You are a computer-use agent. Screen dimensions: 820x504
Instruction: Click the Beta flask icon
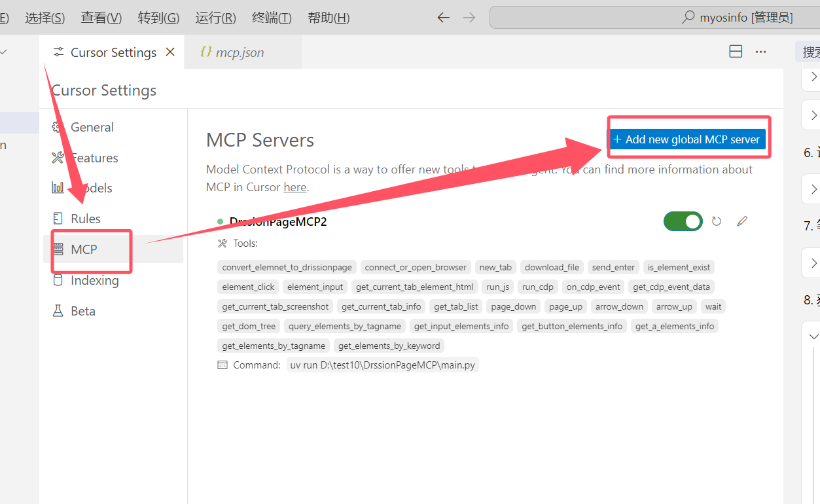coord(58,311)
